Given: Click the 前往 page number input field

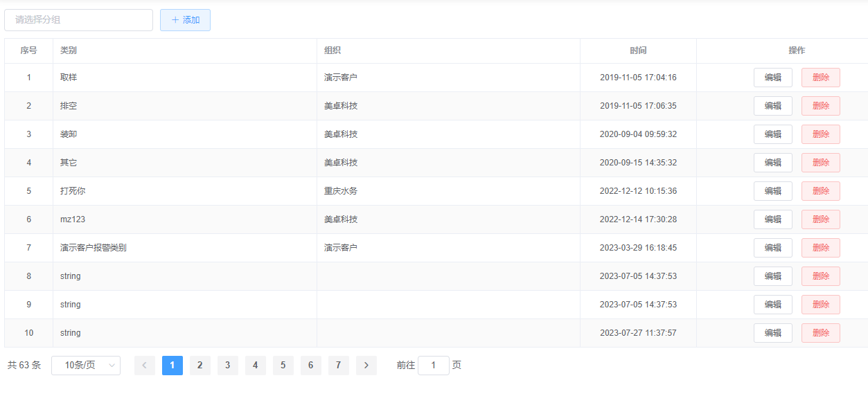Looking at the screenshot, I should pos(434,366).
